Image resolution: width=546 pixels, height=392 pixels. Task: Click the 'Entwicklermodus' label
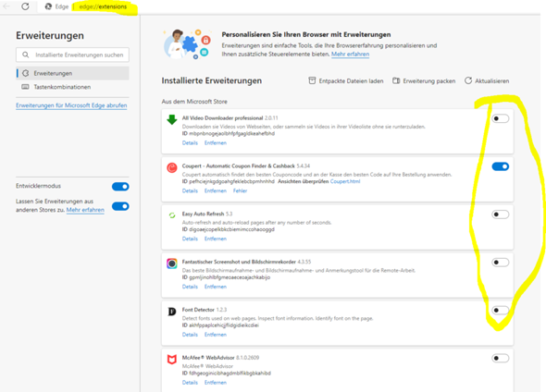click(38, 186)
